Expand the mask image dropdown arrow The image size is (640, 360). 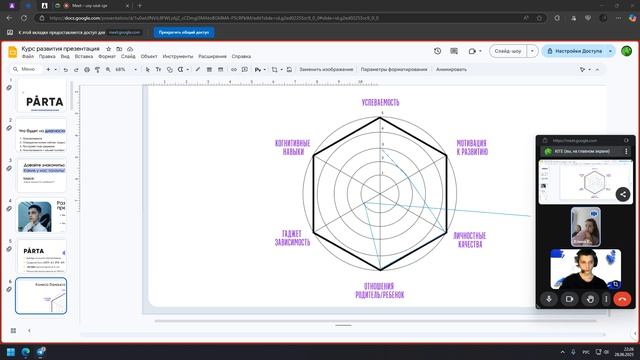click(x=264, y=70)
